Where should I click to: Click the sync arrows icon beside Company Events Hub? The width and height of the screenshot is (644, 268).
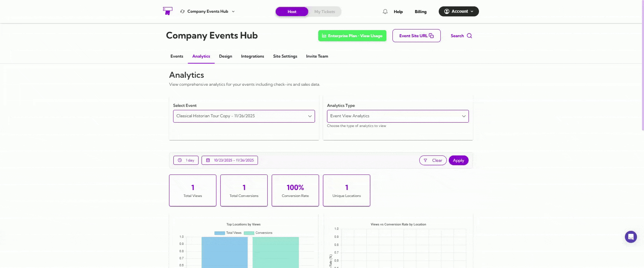[182, 11]
